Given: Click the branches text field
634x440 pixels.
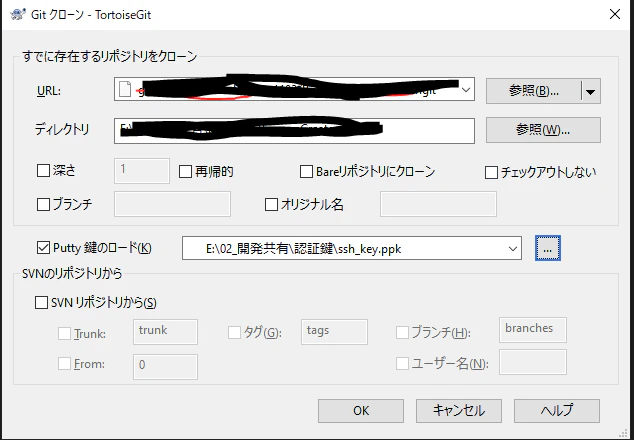Looking at the screenshot, I should pos(533,330).
